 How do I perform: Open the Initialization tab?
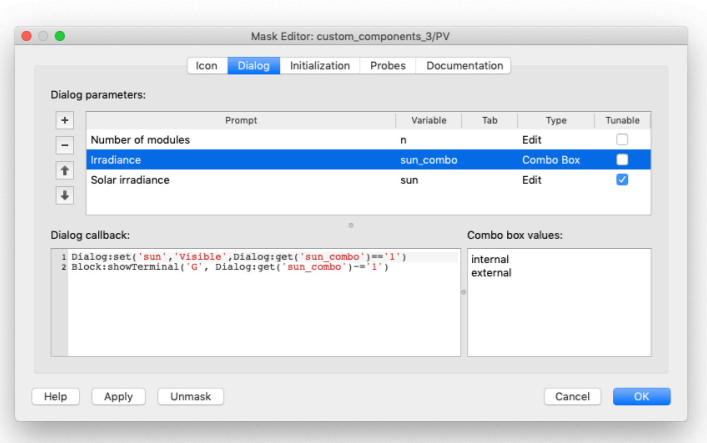click(320, 66)
